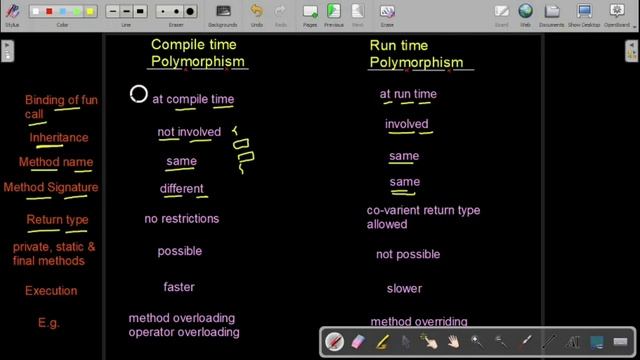Choose the thick line width
Screen dimensions: 640x360
pyautogui.click(x=140, y=11)
